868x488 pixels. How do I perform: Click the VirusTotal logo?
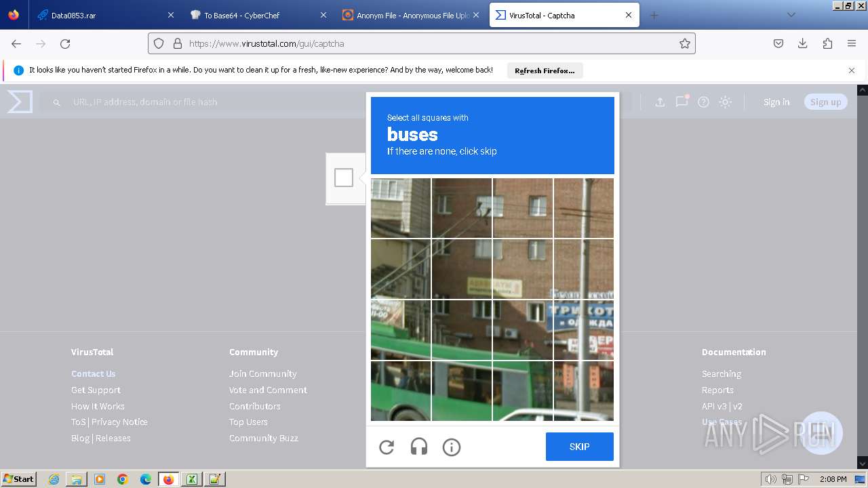click(x=20, y=102)
